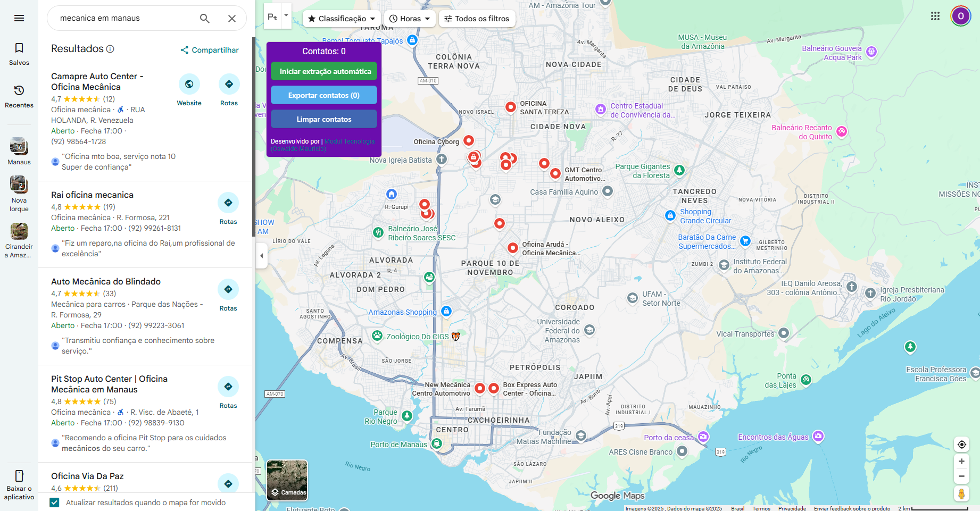Clear the search with the X icon

[x=232, y=18]
